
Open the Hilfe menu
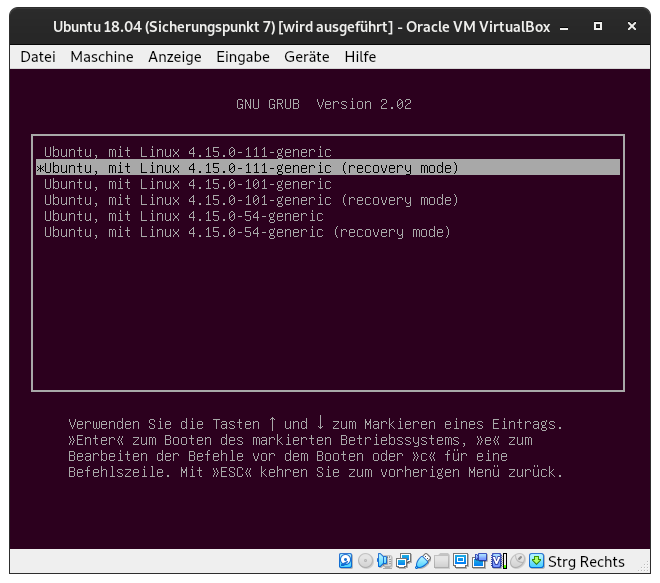(360, 57)
